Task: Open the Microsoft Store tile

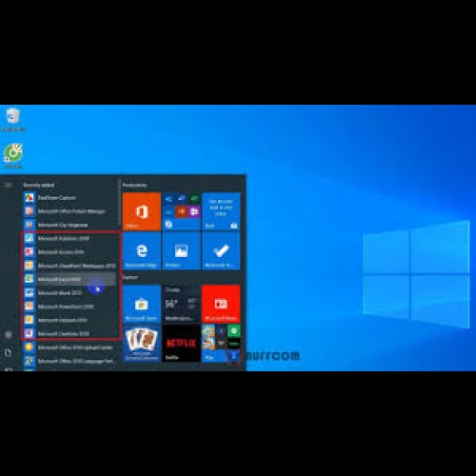Action: (142, 304)
